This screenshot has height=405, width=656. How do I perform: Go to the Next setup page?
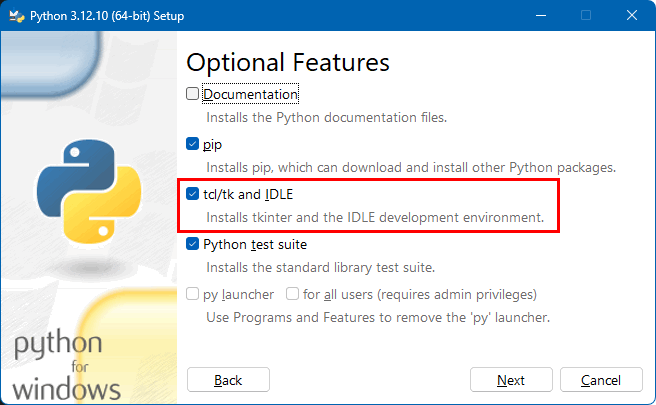(511, 380)
